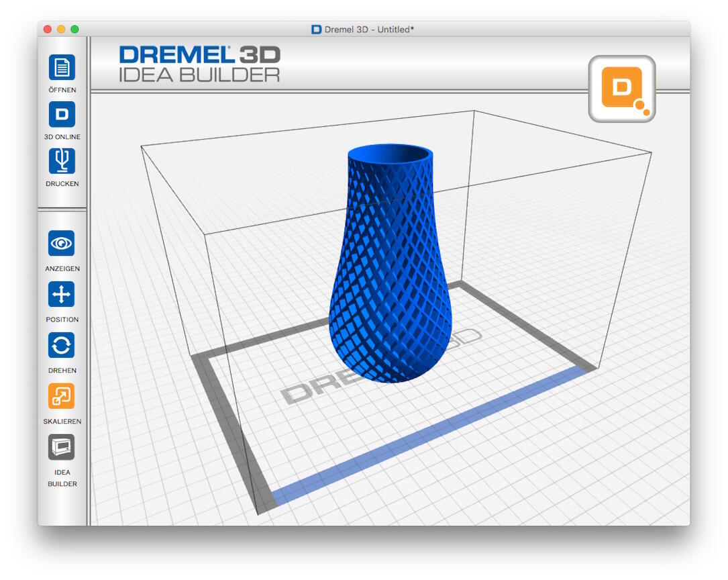Click the 3D ONLINE label
The image size is (728, 580).
tap(62, 137)
